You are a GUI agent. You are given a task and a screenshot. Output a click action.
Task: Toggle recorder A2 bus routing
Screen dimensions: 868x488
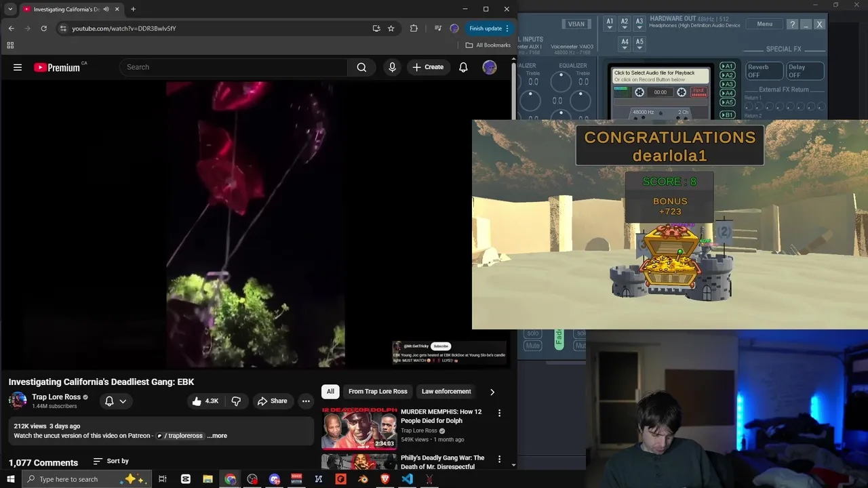[x=727, y=75]
